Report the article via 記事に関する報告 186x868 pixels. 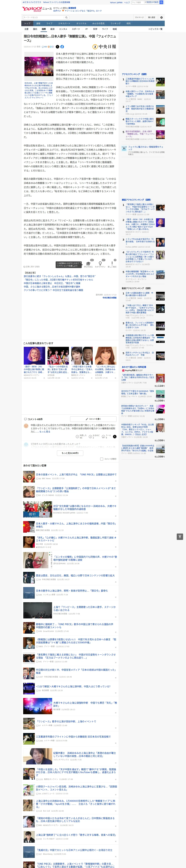coord(32,266)
